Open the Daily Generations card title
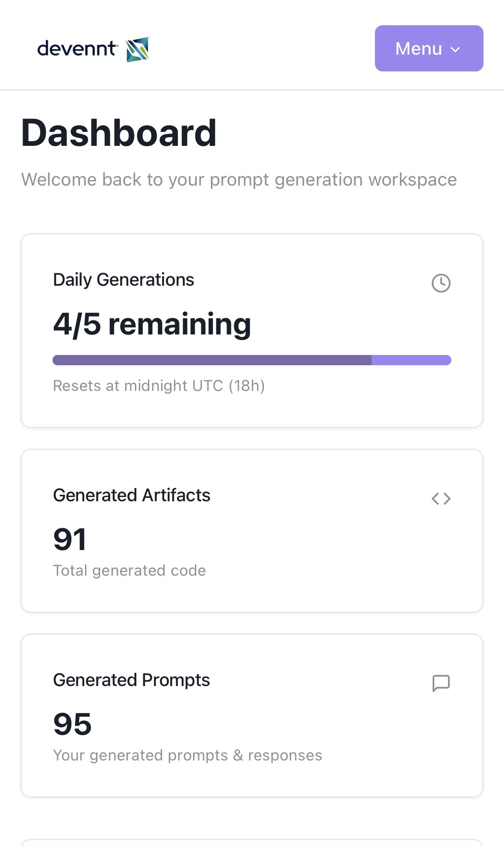Viewport: 504px width, 846px height. click(x=124, y=280)
